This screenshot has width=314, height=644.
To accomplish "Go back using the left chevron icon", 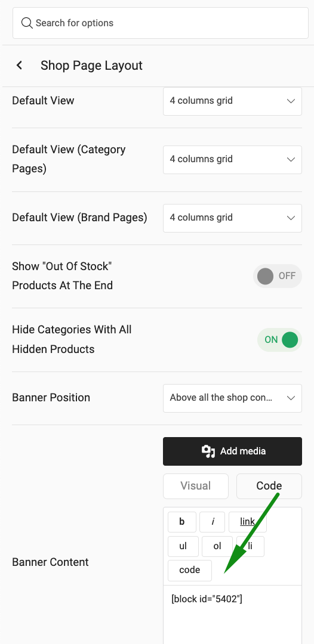I will coord(19,66).
